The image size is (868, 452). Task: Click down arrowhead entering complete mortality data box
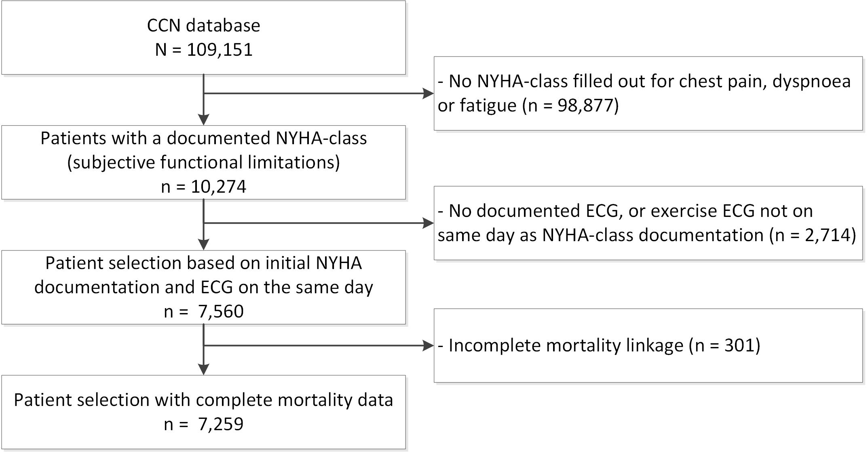coord(203,370)
